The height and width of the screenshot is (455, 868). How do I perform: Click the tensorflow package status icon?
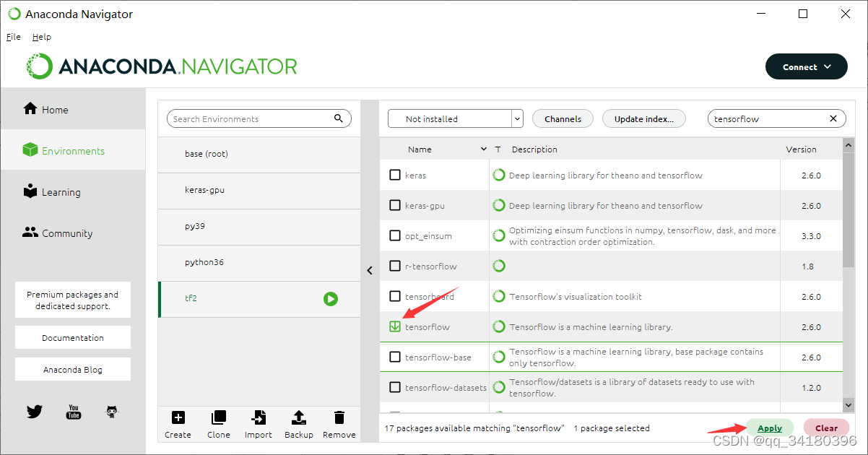tap(499, 326)
